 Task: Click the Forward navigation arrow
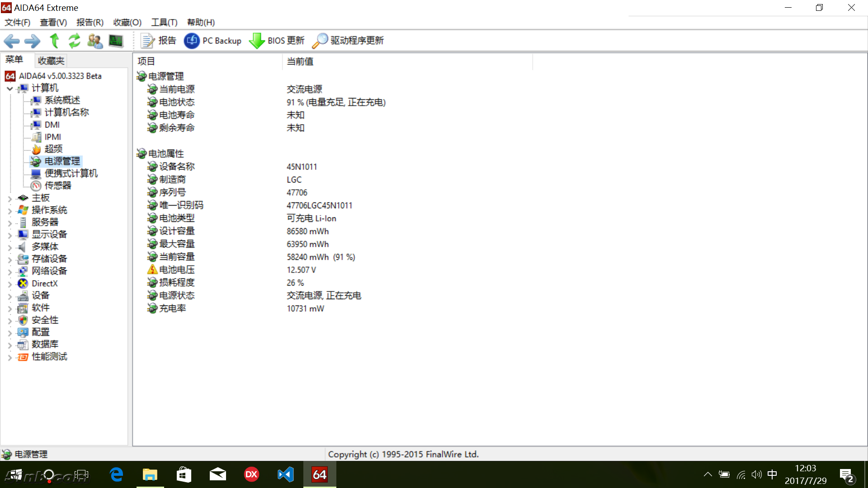click(x=32, y=41)
